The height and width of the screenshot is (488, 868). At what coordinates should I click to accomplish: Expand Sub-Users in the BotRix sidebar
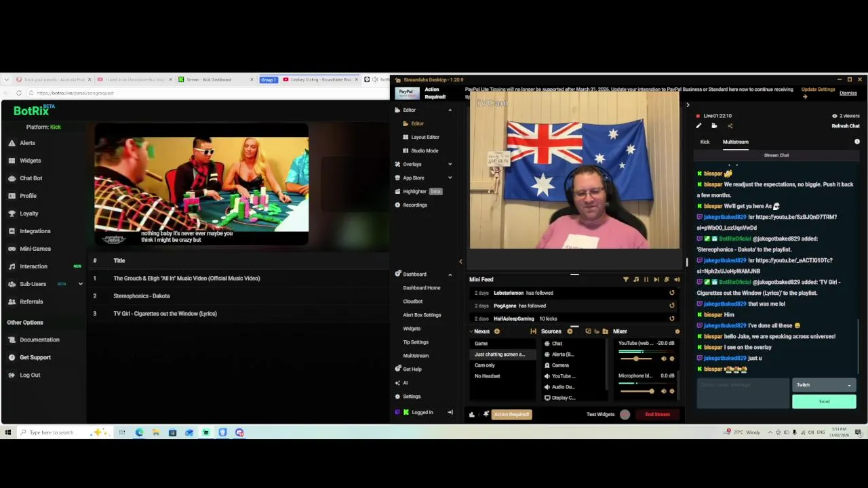[81, 284]
